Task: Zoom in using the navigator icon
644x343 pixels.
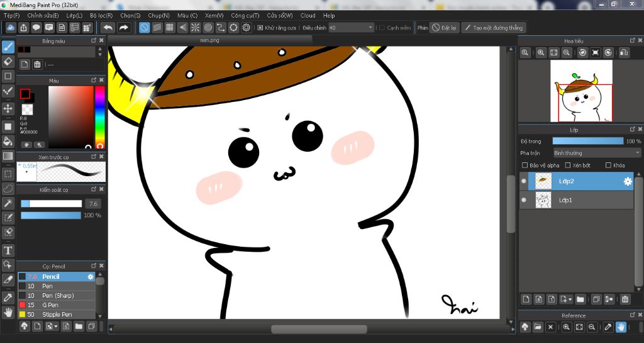Action: [x=540, y=53]
